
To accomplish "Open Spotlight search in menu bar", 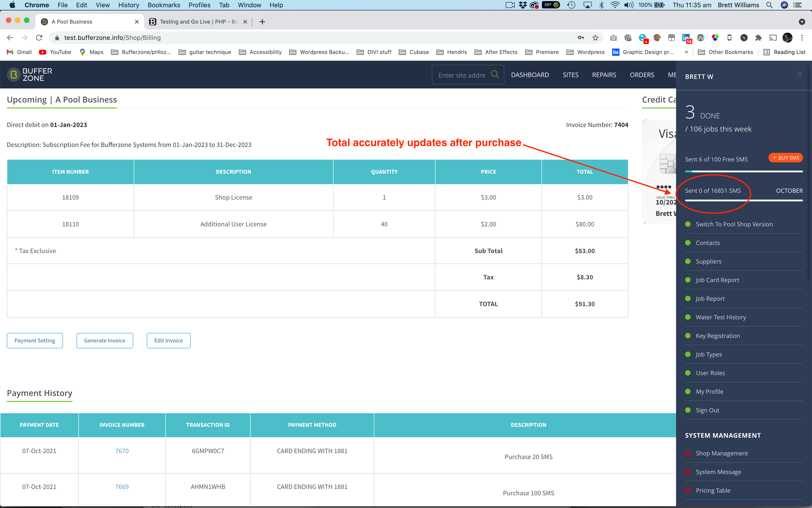I will (x=769, y=5).
